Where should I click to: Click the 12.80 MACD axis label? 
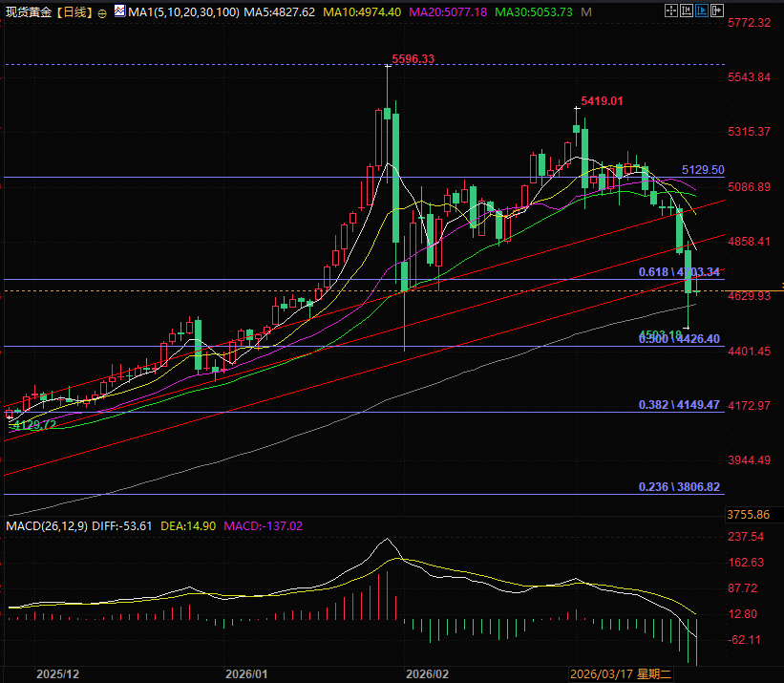coord(743,614)
